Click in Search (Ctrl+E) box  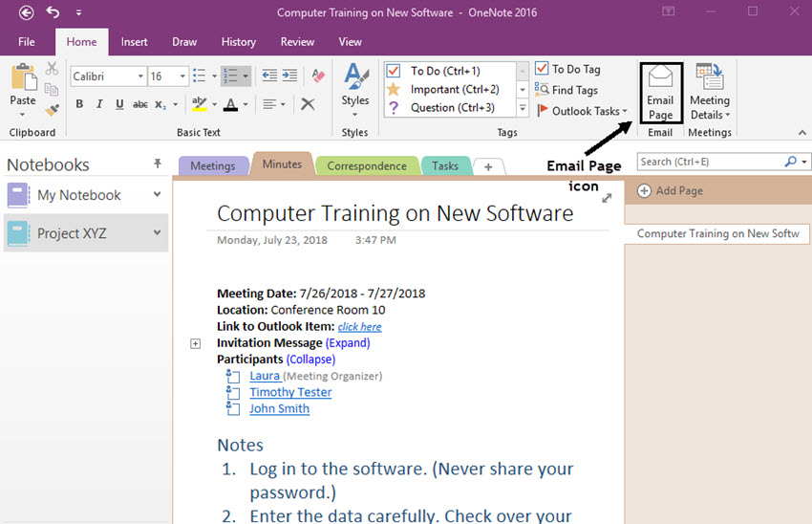tap(710, 162)
